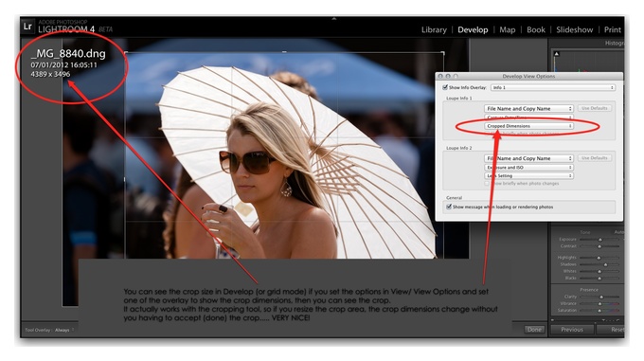Click Use Defaults for Loupe Info 1
Screen dimensions: 644x361
tap(595, 108)
